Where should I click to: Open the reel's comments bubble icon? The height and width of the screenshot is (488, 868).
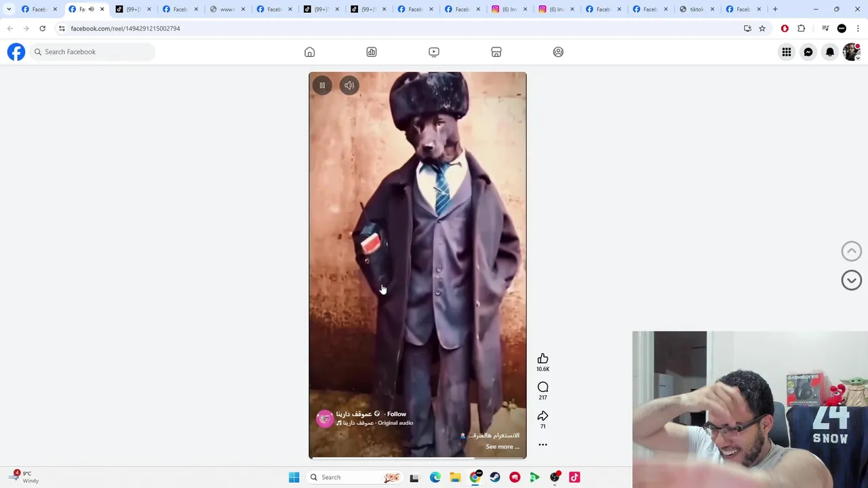(x=542, y=387)
